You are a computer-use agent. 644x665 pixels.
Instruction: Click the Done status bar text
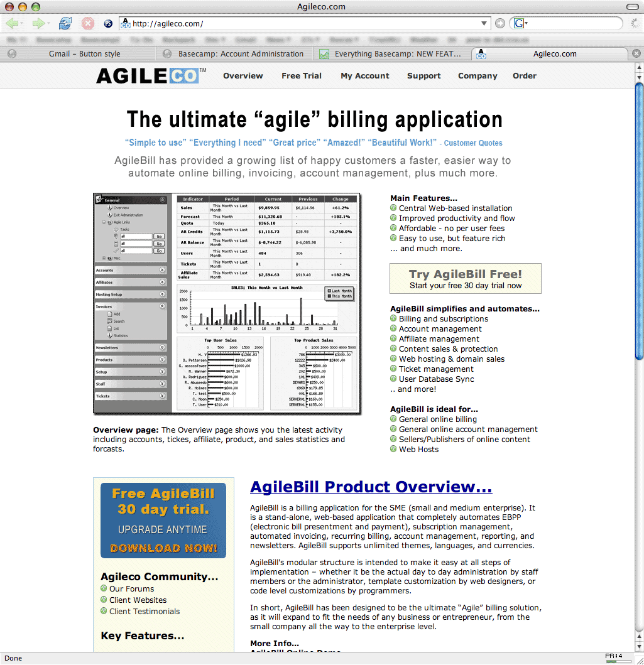tap(13, 658)
